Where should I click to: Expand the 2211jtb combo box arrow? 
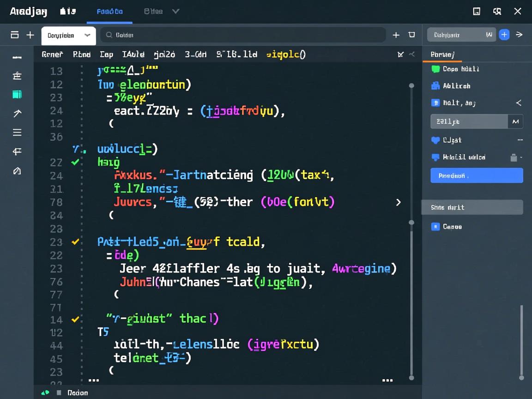point(515,121)
